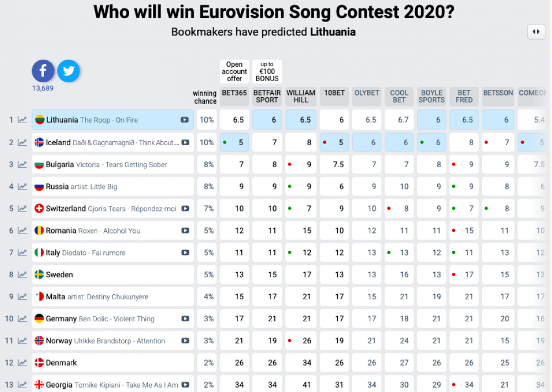Image resolution: width=552 pixels, height=392 pixels.
Task: Play the video for Iceland's Think About entry
Action: (x=185, y=142)
